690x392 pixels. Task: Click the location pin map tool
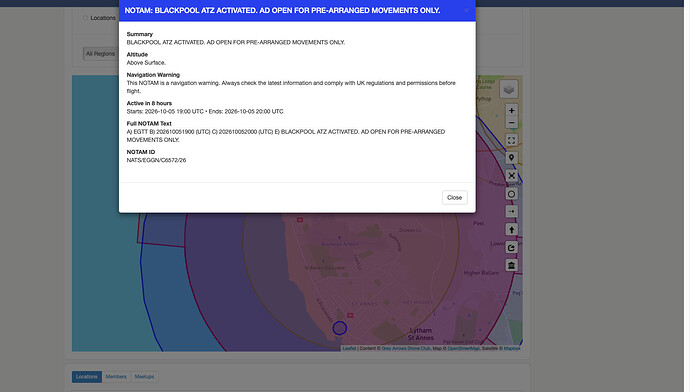point(511,158)
